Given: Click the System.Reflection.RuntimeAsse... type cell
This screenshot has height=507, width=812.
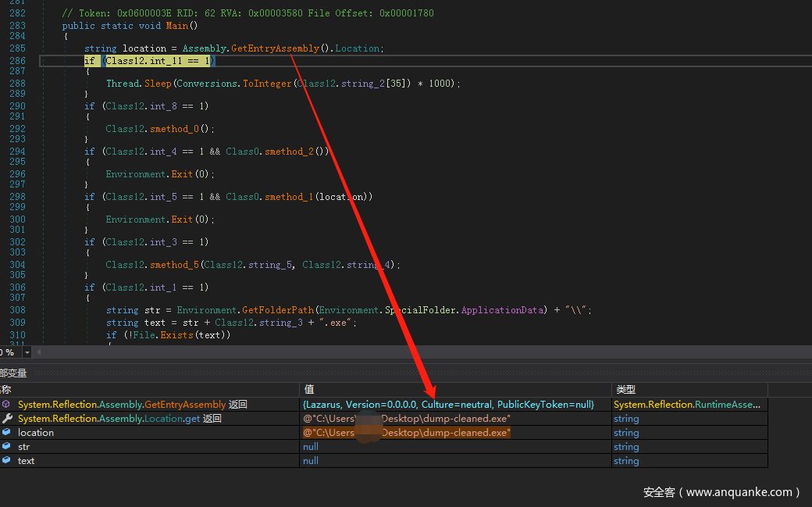Looking at the screenshot, I should click(x=687, y=405).
